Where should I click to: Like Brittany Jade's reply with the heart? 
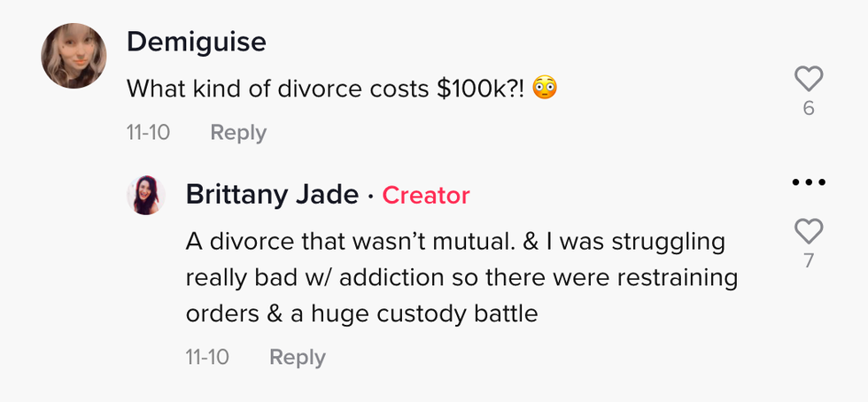(809, 232)
